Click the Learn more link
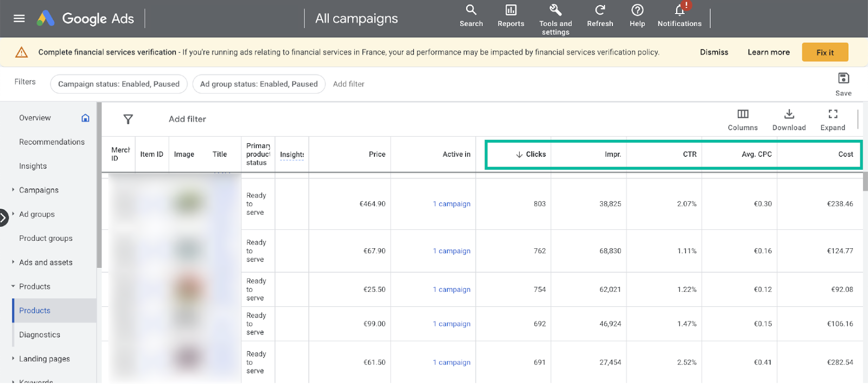The height and width of the screenshot is (385, 868). coord(768,52)
